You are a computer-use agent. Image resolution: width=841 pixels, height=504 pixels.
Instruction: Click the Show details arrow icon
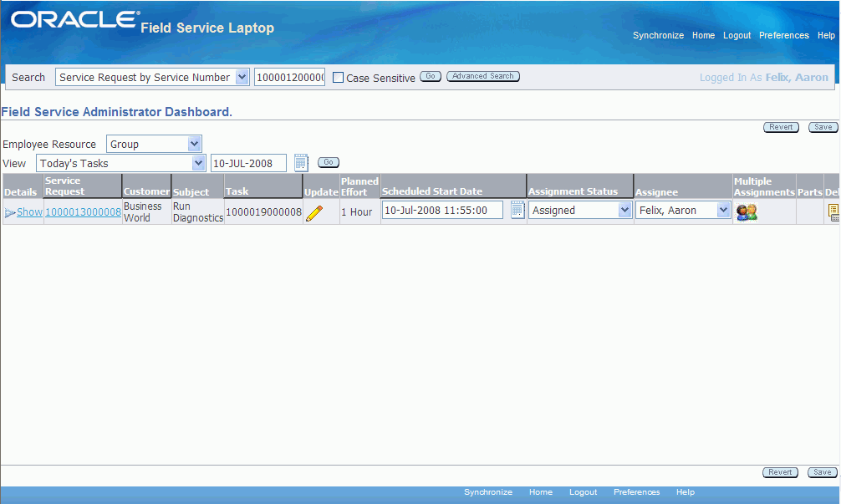9,213
